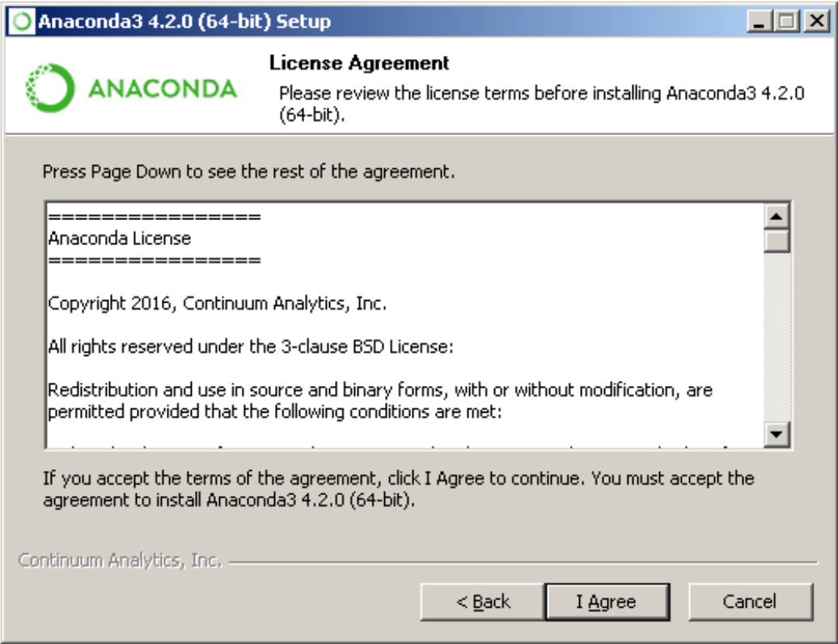Screen dimensions: 838x644
Task: Click the scrollbar track below the thumb
Action: pos(777,340)
